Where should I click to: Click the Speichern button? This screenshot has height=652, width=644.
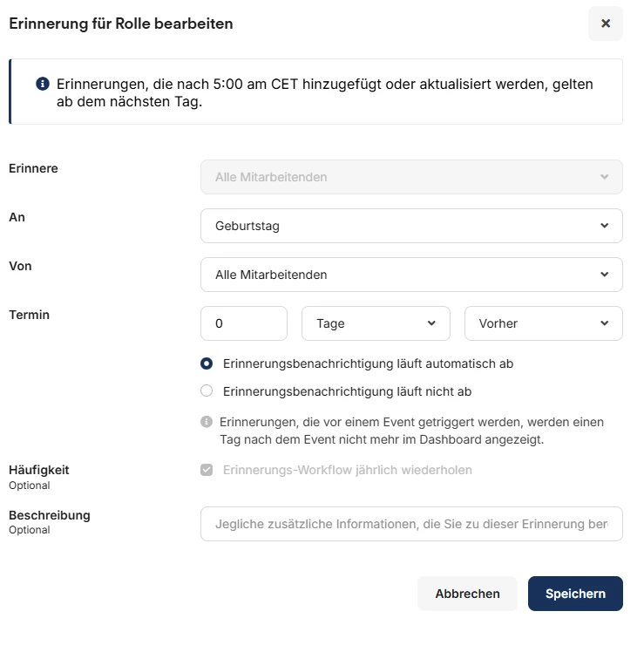(x=575, y=594)
